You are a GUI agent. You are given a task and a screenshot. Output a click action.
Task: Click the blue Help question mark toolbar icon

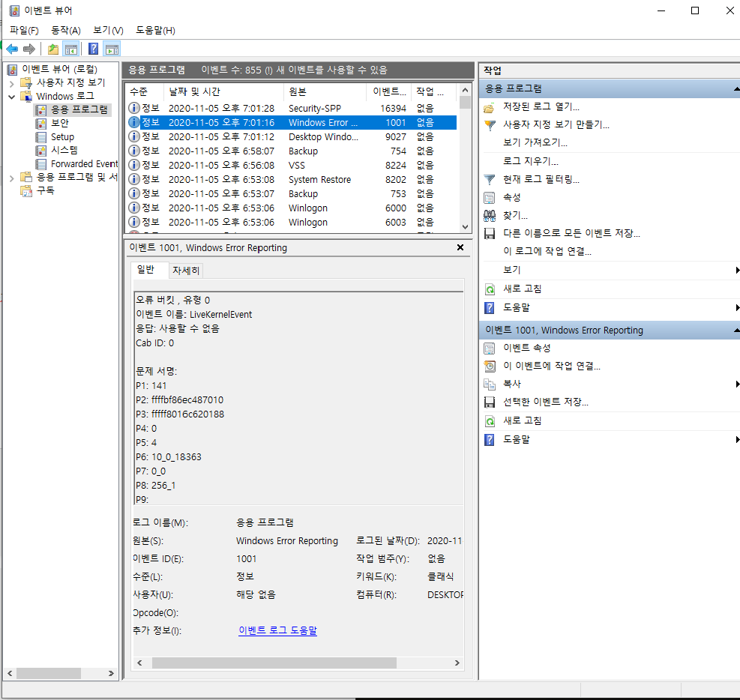click(x=91, y=49)
